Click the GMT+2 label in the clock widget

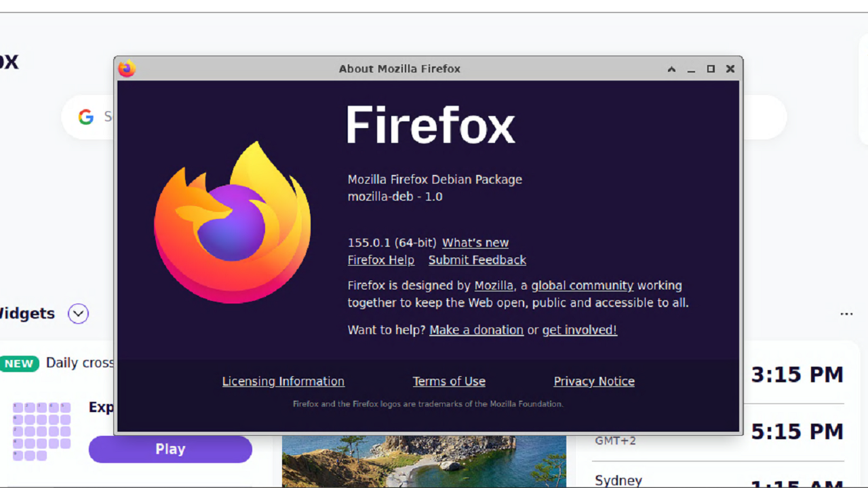click(616, 441)
